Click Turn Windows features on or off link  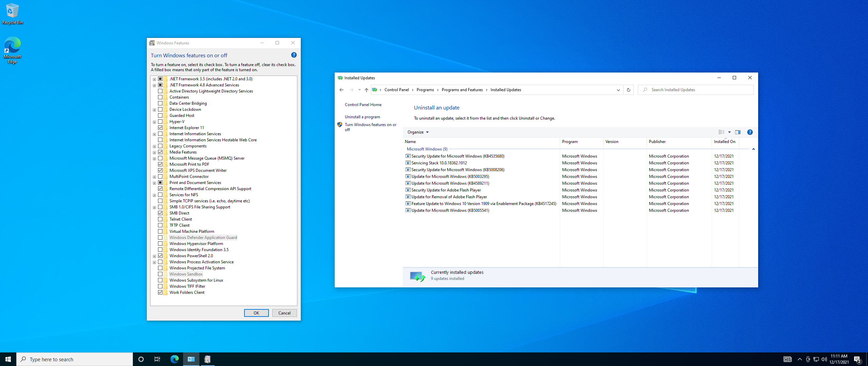pyautogui.click(x=371, y=127)
